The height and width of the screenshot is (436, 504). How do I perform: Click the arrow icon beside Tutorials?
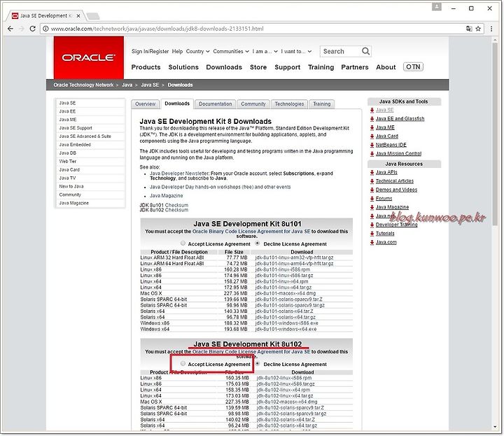[x=372, y=234]
